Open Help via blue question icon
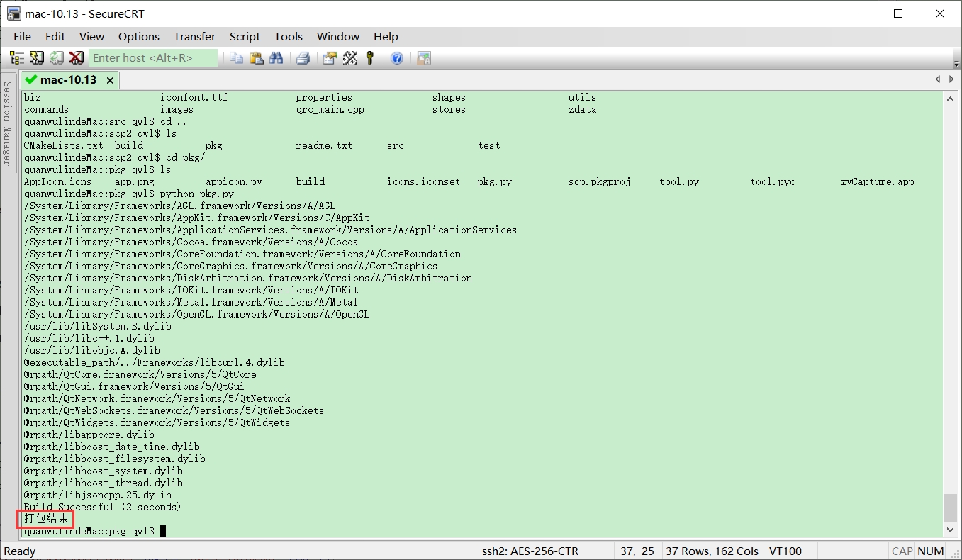Viewport: 962px width, 560px height. click(x=397, y=58)
